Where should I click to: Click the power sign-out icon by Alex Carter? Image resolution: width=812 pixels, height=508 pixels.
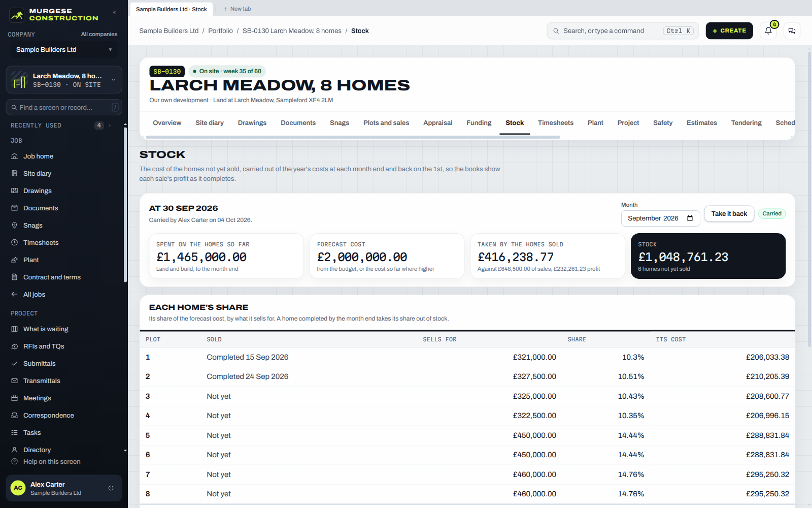111,488
